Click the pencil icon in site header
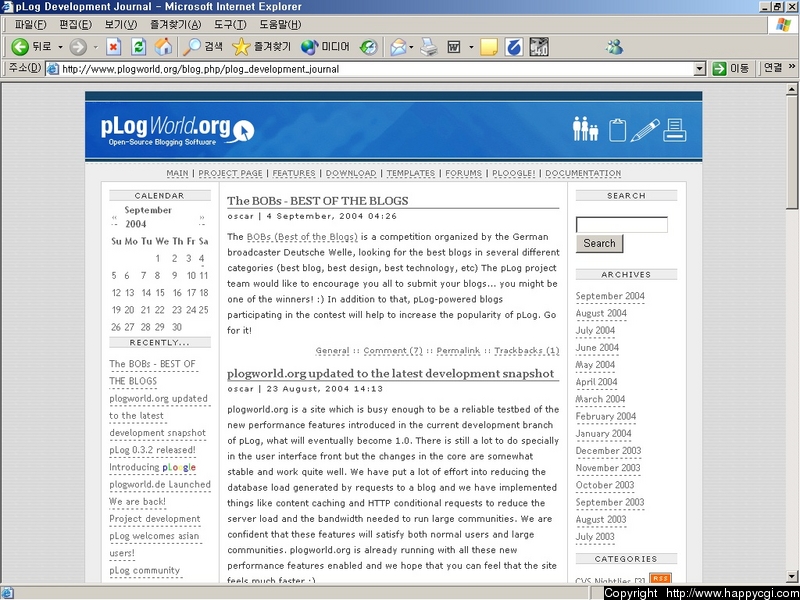This screenshot has height=600, width=800. tap(645, 130)
